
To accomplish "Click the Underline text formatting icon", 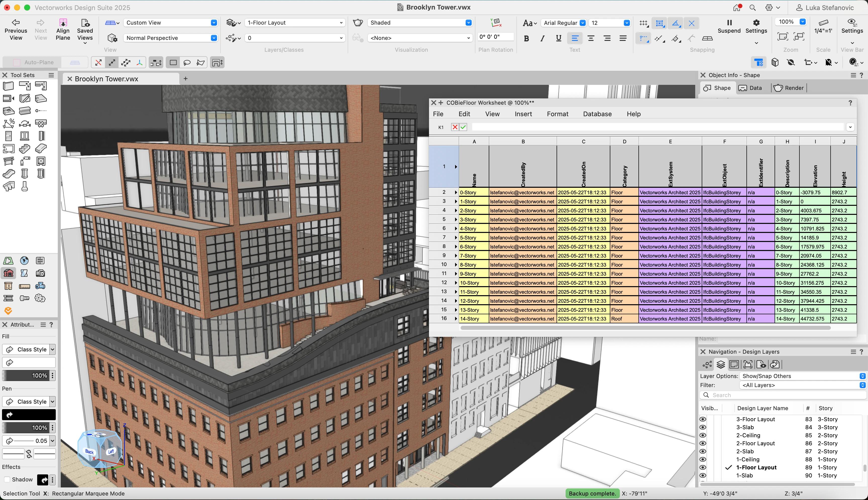I will point(558,38).
